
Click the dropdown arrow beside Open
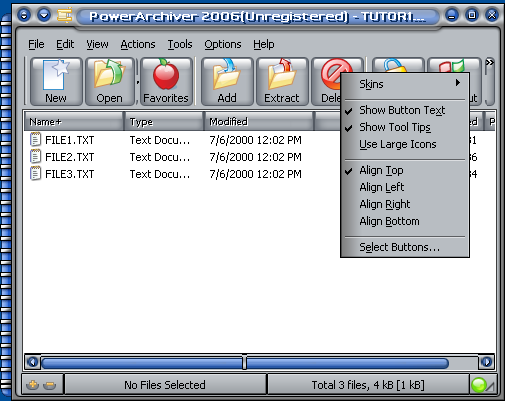coord(137,81)
